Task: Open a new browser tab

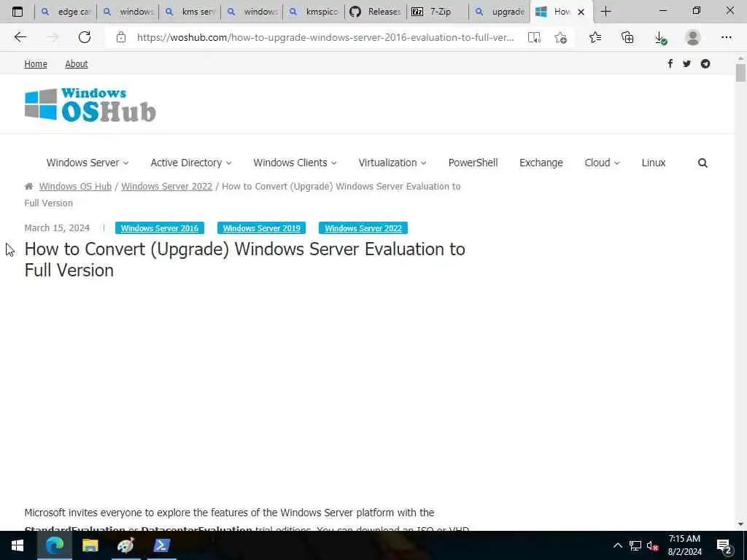Action: [x=605, y=12]
